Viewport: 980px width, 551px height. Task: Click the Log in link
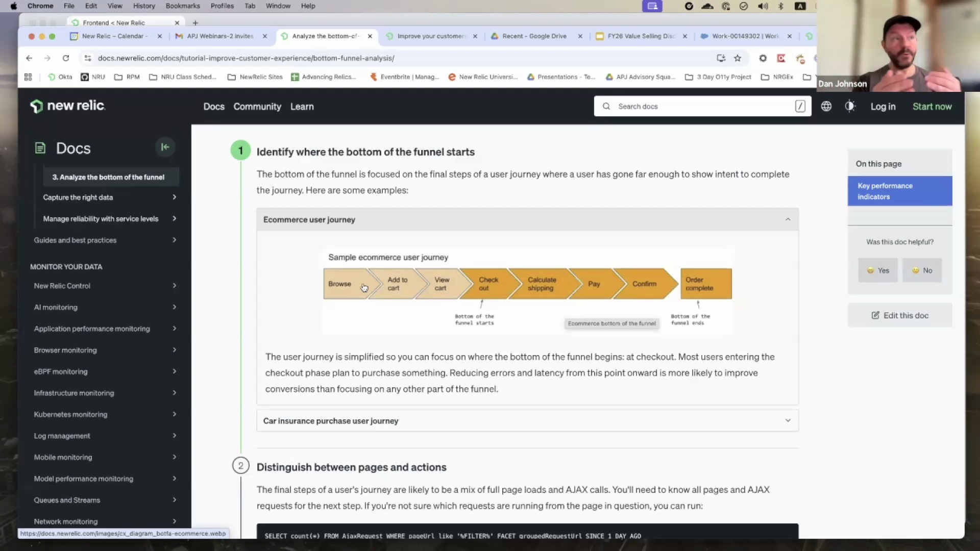pos(883,107)
